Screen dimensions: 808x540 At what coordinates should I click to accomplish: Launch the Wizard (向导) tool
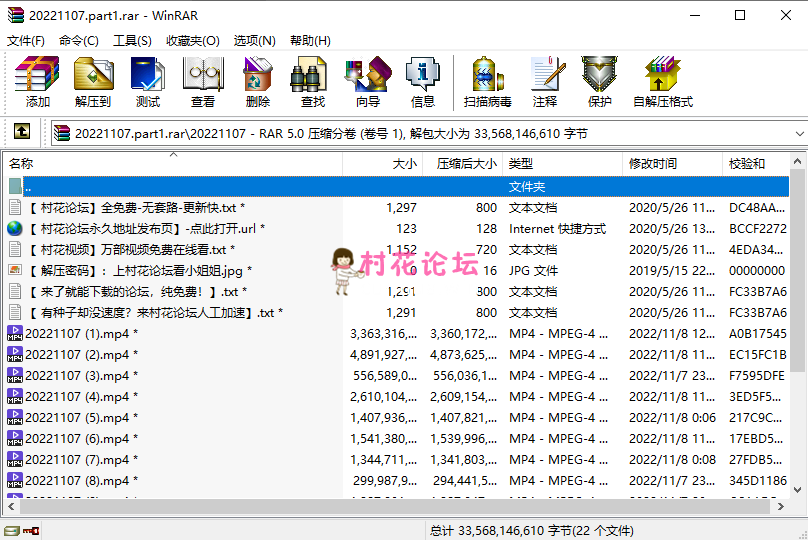pos(367,81)
